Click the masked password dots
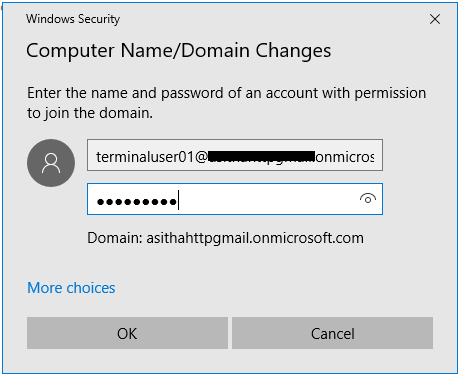461x377 pixels. [136, 202]
